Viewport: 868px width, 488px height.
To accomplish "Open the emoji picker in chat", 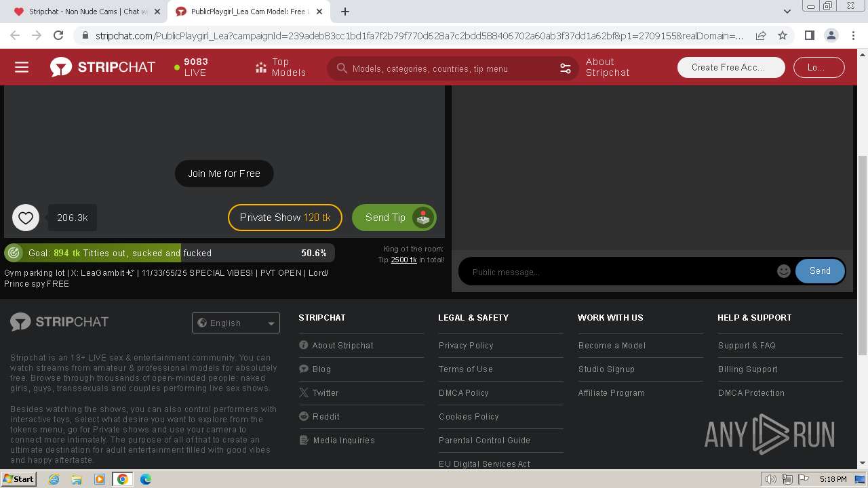I will [784, 271].
